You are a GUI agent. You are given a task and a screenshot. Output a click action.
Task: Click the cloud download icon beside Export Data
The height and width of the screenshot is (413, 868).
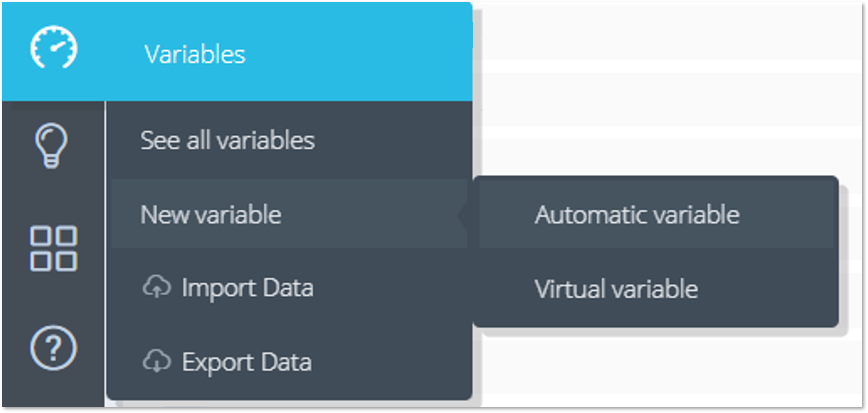[157, 361]
